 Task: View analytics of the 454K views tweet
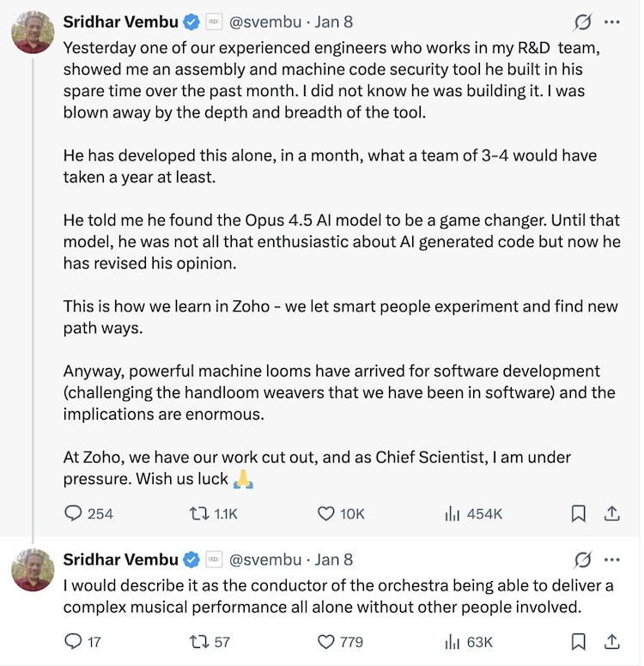tap(453, 513)
